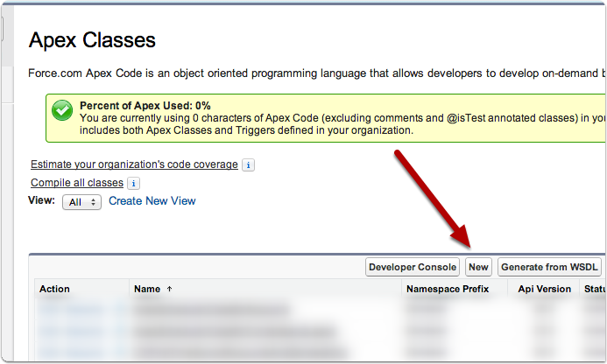
Task: Click the sort arrow beside Name column
Action: tap(170, 289)
